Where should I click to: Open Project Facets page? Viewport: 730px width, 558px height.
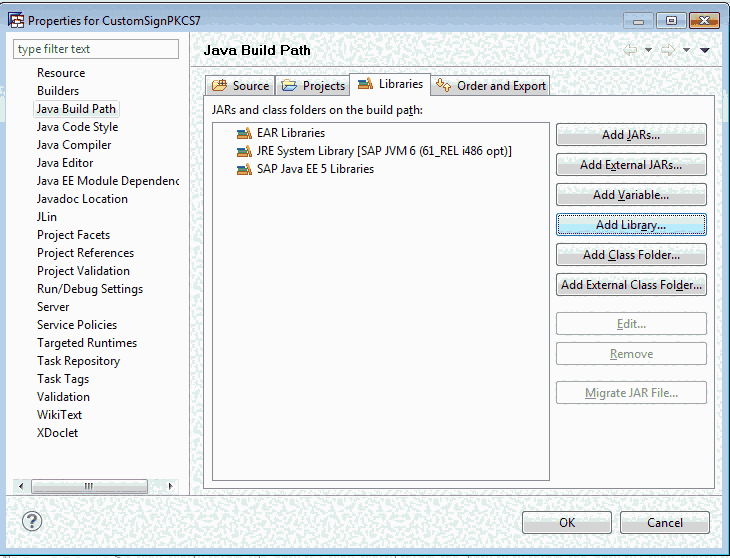pos(74,235)
